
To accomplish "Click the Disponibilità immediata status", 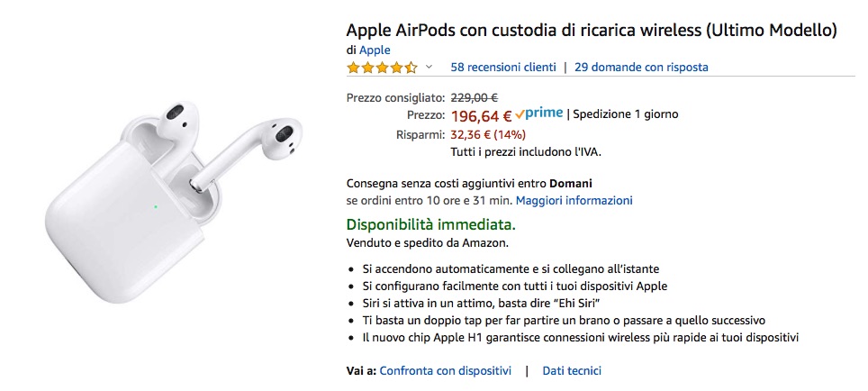I will pyautogui.click(x=430, y=224).
